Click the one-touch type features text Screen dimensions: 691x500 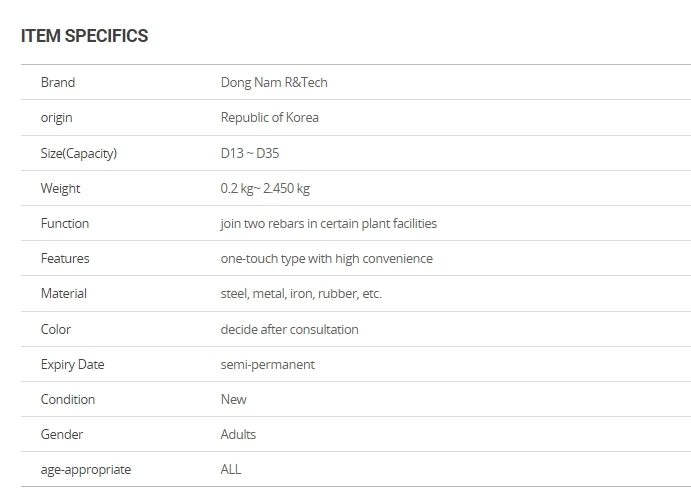tap(327, 259)
